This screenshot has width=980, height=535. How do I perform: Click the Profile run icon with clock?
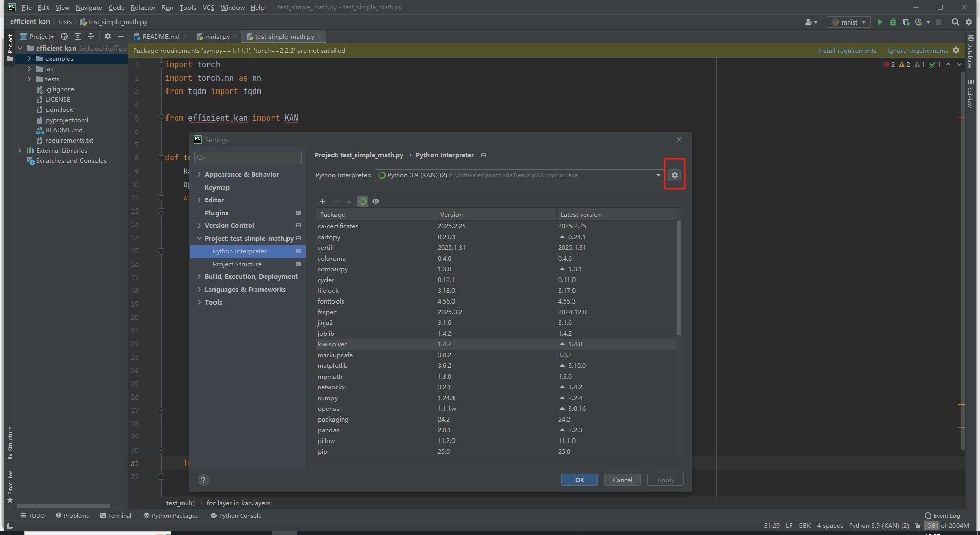[x=919, y=22]
